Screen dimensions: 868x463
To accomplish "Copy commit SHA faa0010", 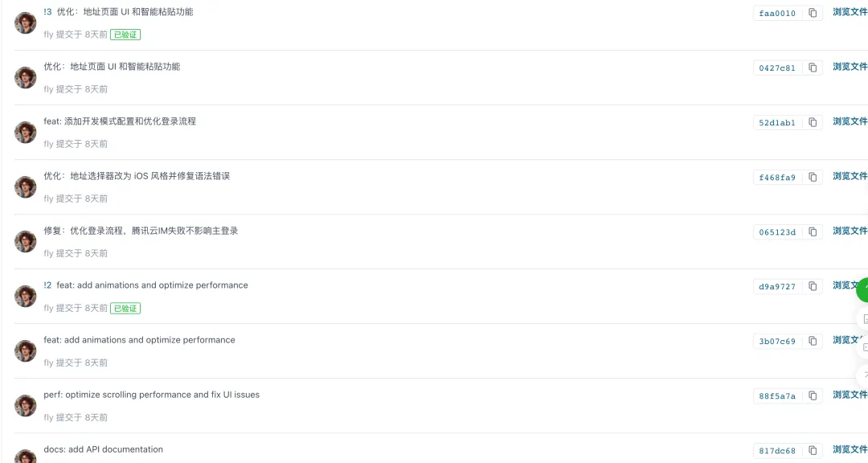I will point(813,13).
